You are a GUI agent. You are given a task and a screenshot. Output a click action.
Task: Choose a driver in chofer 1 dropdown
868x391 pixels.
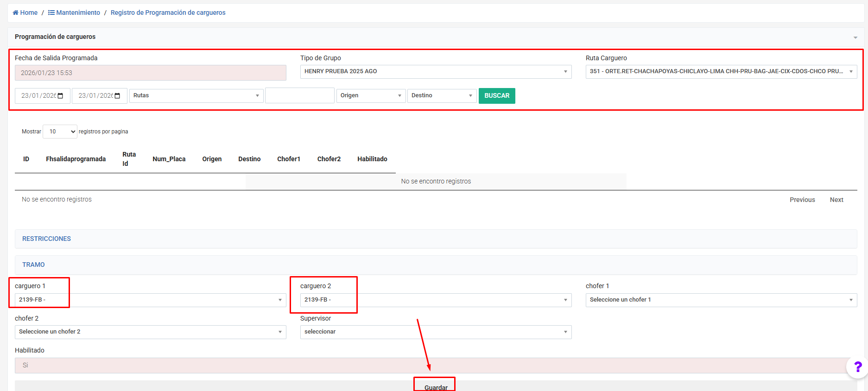pos(721,300)
